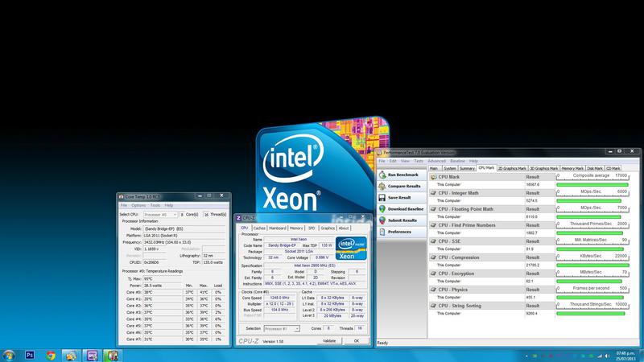Click the CPU - String Sorting chip icon
Screen dimensions: 644x362
pos(433,306)
